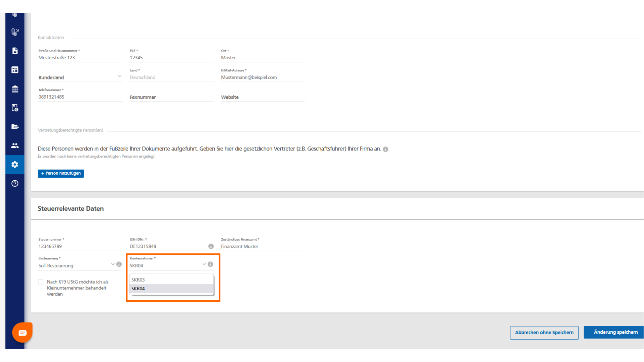Select SKR04 from the Kontenrahmen list

(171, 289)
